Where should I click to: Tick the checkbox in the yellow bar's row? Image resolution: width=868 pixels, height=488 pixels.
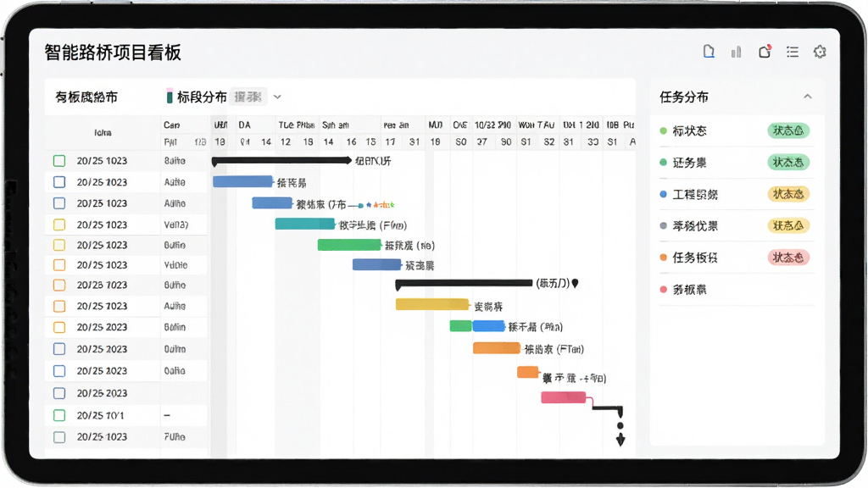59,306
